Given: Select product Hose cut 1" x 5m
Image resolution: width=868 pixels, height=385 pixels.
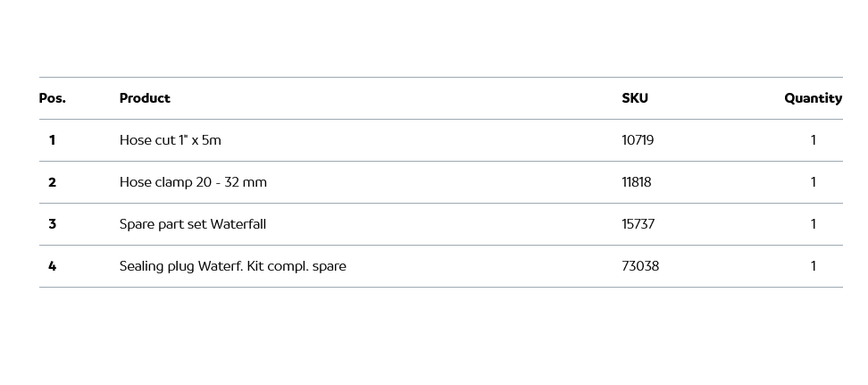Looking at the screenshot, I should [x=170, y=140].
